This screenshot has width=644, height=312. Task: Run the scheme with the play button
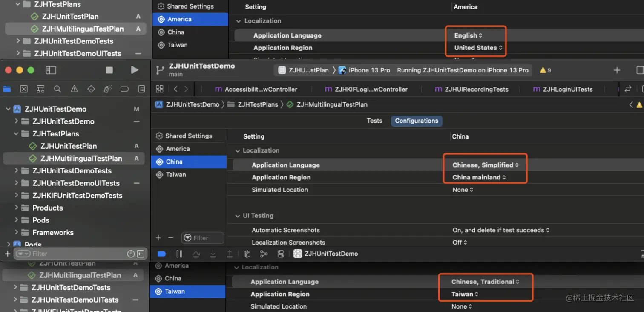(135, 70)
